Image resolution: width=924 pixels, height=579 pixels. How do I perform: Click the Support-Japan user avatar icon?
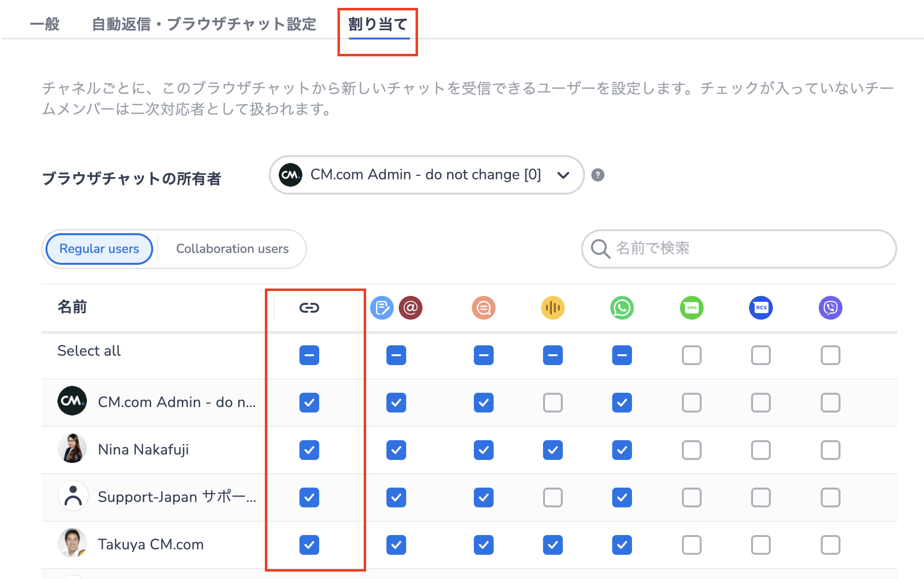(x=73, y=496)
